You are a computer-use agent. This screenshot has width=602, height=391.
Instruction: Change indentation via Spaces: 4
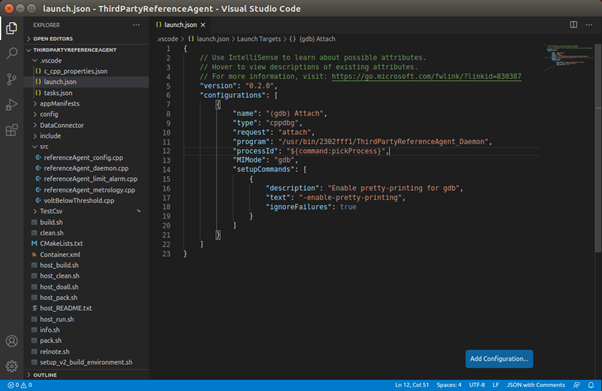(x=449, y=385)
